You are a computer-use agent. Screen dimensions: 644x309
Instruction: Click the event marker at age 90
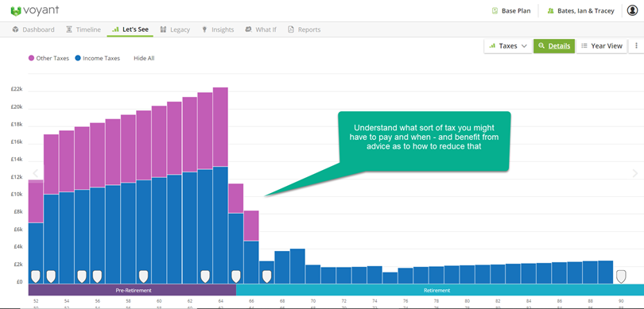pyautogui.click(x=621, y=276)
